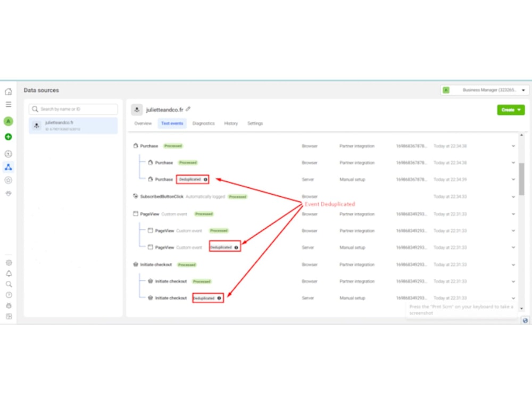This screenshot has height=399, width=532.
Task: Expand the SubscribedButtonClick event row
Action: (513, 196)
